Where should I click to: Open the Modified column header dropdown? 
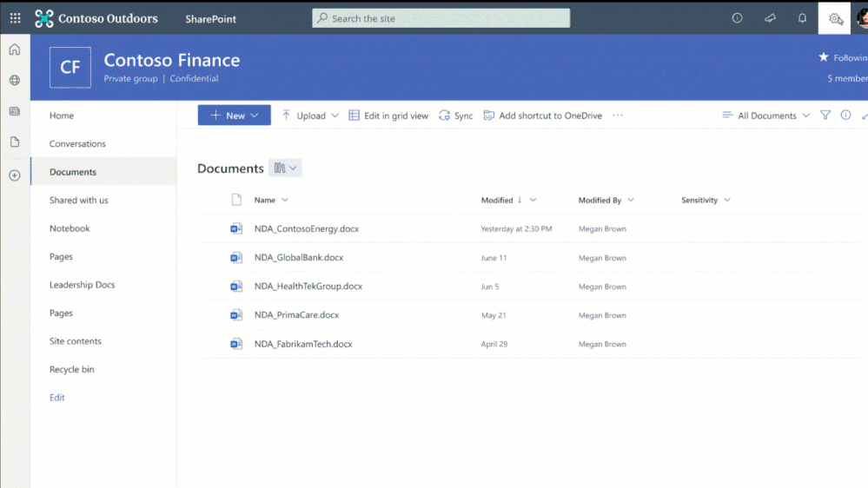[533, 200]
